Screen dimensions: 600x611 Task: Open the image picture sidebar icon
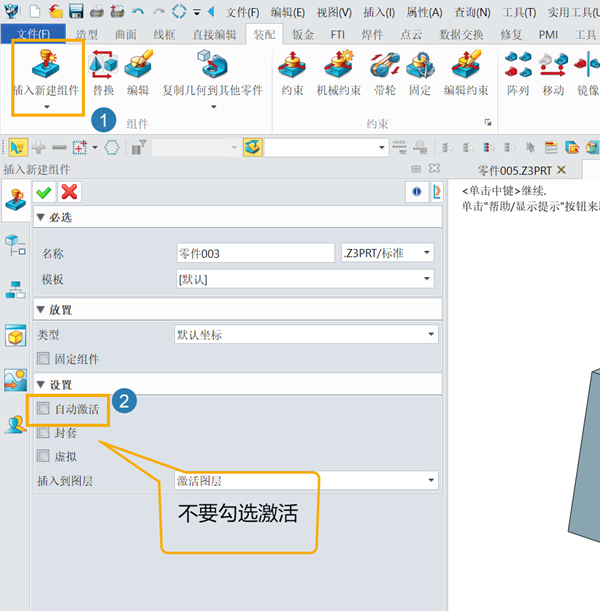(x=16, y=380)
